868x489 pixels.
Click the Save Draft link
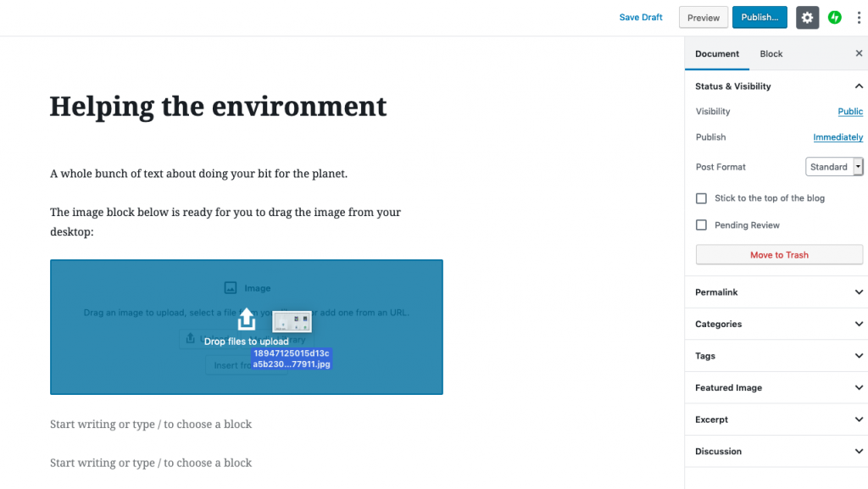coord(641,18)
